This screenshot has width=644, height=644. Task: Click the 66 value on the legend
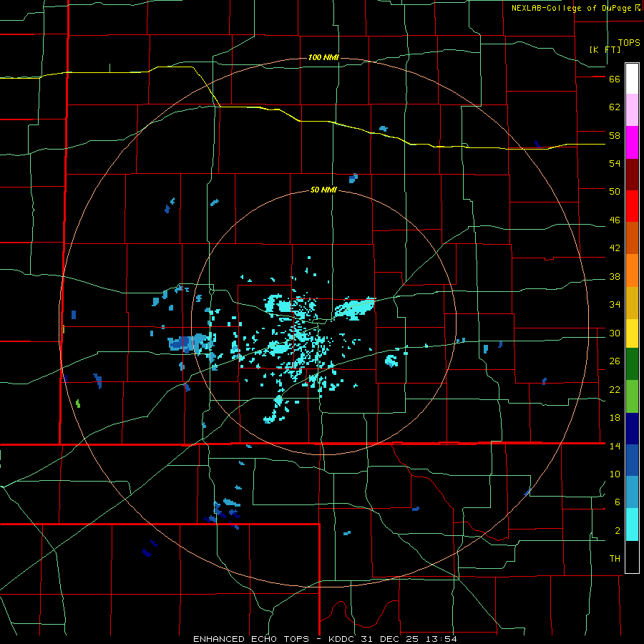pos(615,79)
